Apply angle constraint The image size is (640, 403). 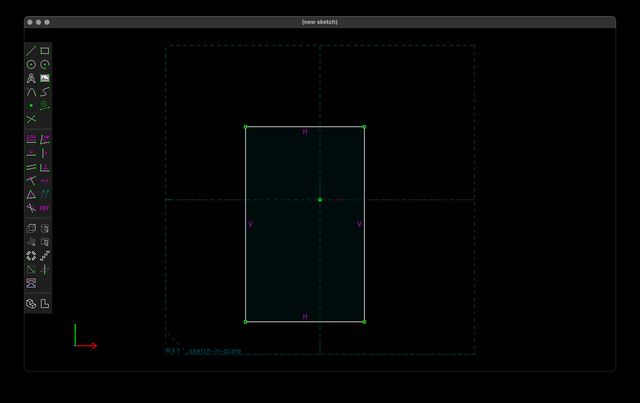coord(45,139)
